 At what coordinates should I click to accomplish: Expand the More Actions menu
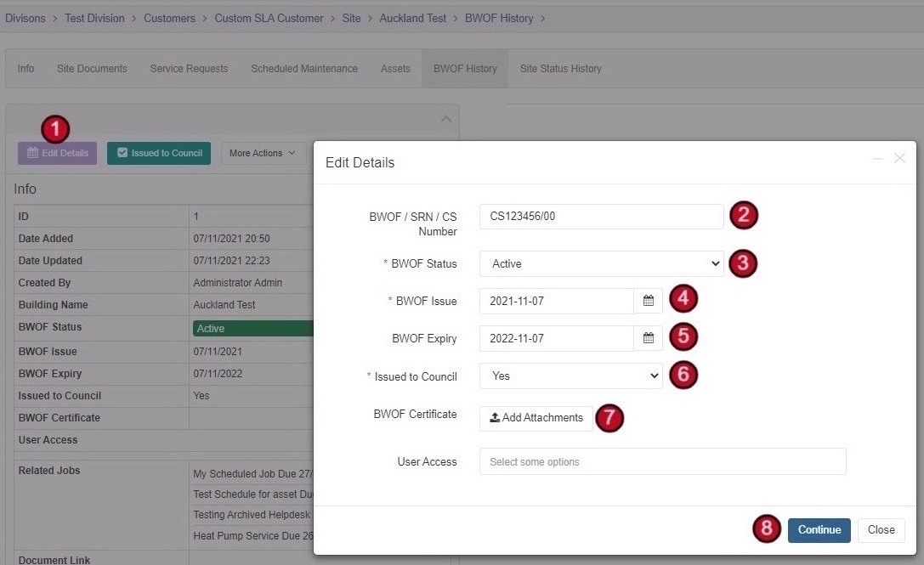coord(263,153)
